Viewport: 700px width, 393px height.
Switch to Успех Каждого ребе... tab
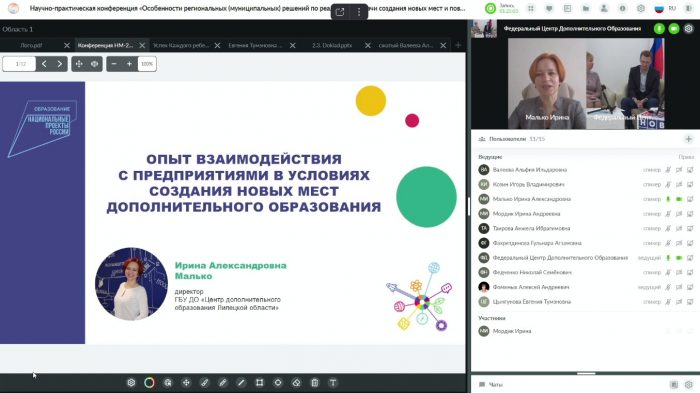click(x=181, y=45)
